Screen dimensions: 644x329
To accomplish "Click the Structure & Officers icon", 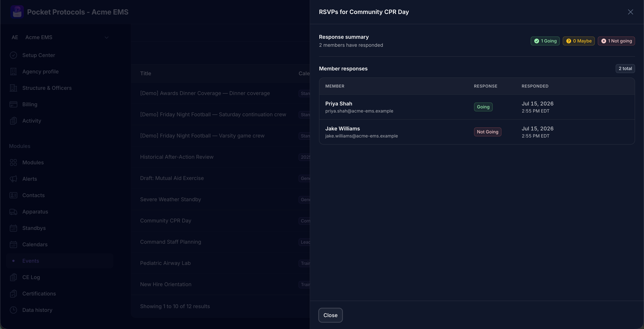I will pos(13,88).
